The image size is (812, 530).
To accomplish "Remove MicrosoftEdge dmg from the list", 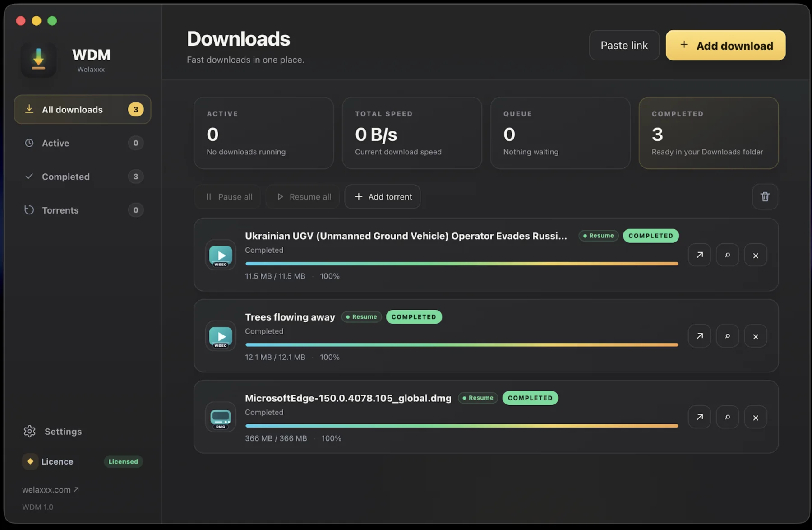I will (x=756, y=417).
